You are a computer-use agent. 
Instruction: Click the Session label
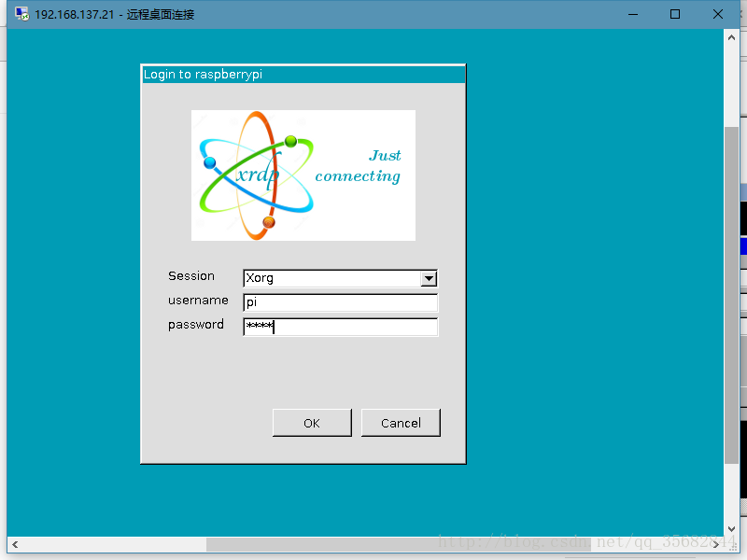tap(191, 276)
